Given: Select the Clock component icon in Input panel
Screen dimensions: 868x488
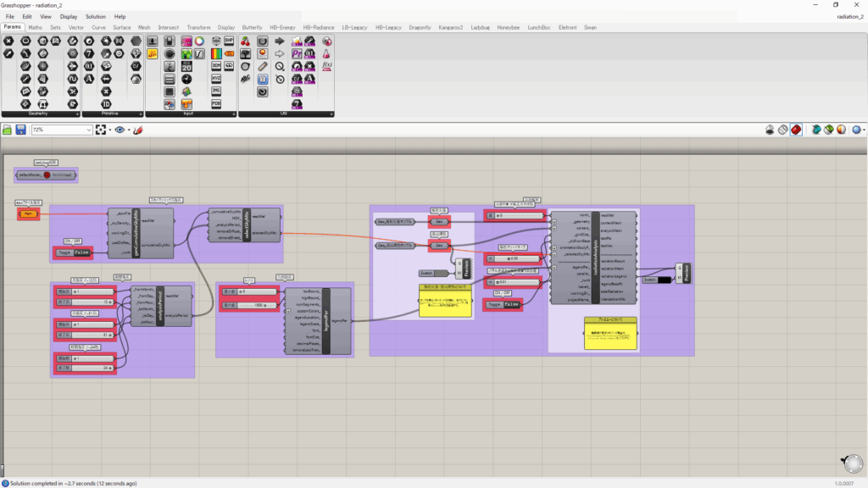Looking at the screenshot, I should pos(185,79).
